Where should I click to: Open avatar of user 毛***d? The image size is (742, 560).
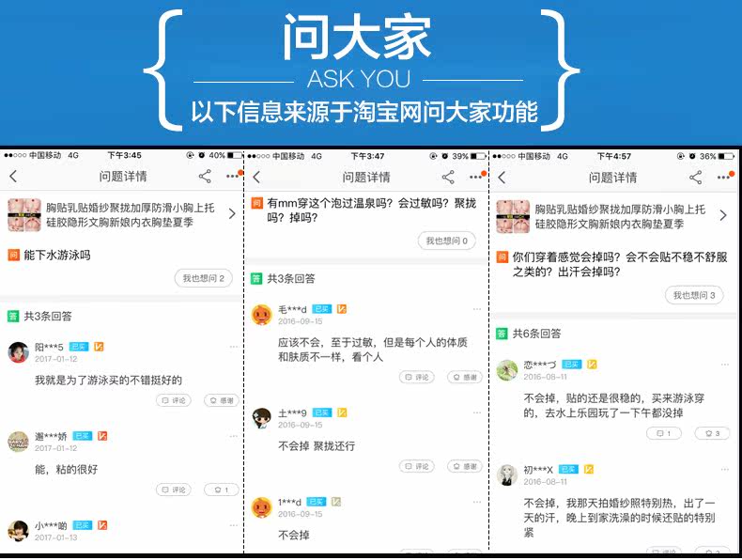coord(262,315)
